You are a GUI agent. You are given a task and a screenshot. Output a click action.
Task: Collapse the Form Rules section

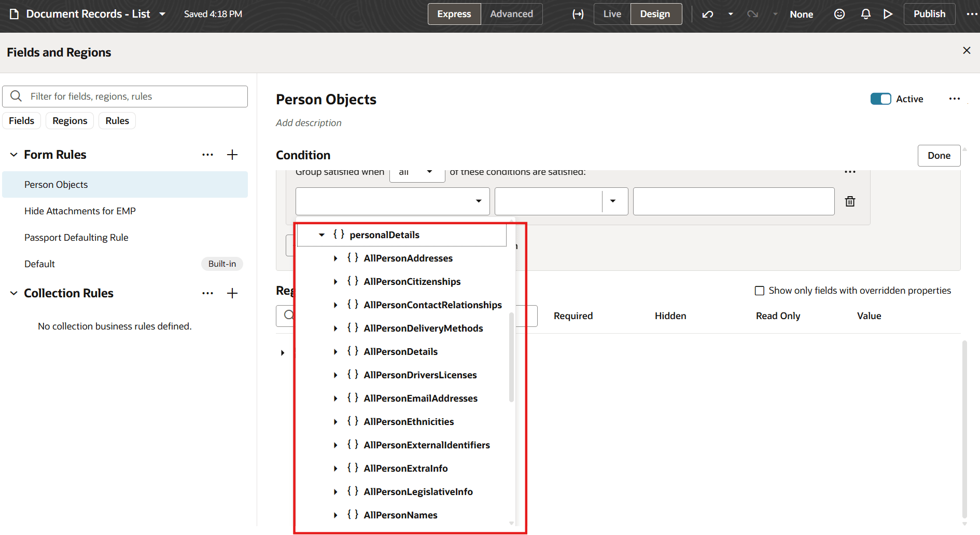(14, 155)
